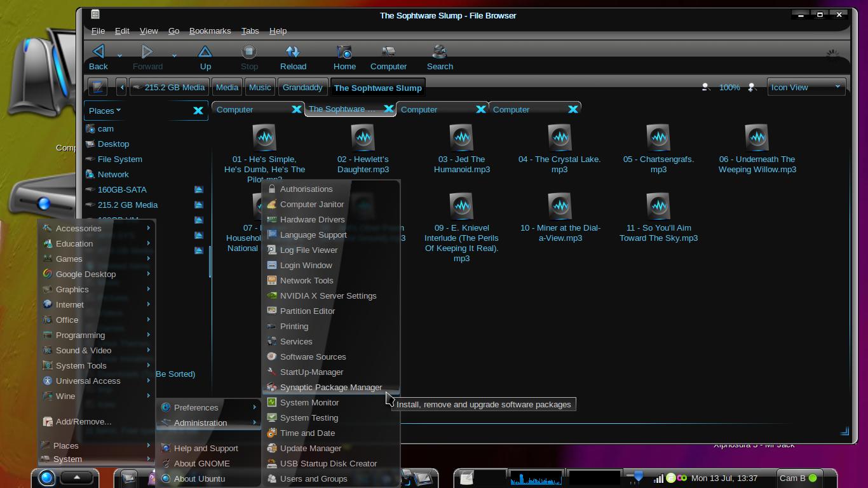Select 05 - Chartsengrafs.mp3 file
868x488 pixels.
pyautogui.click(x=658, y=149)
